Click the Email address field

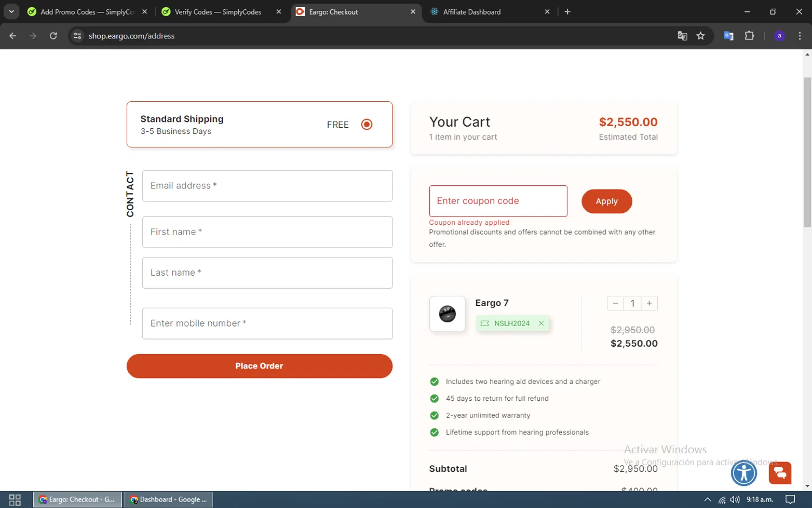tap(267, 186)
